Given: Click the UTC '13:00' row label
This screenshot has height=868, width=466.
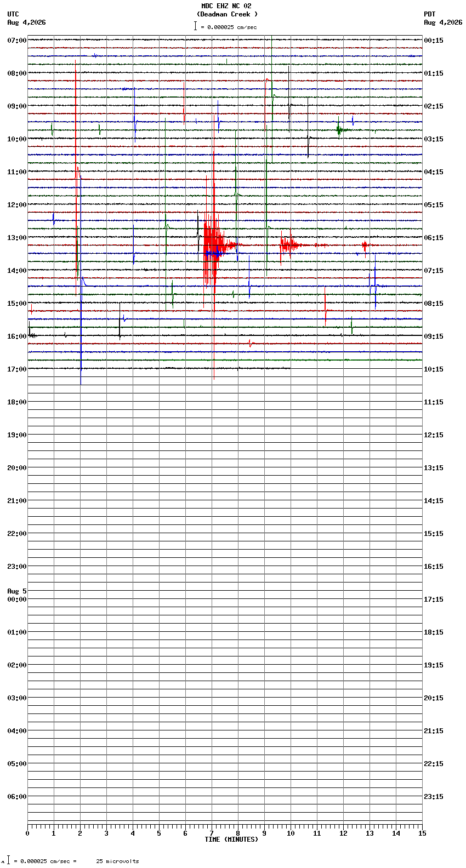Looking at the screenshot, I should pyautogui.click(x=17, y=238).
